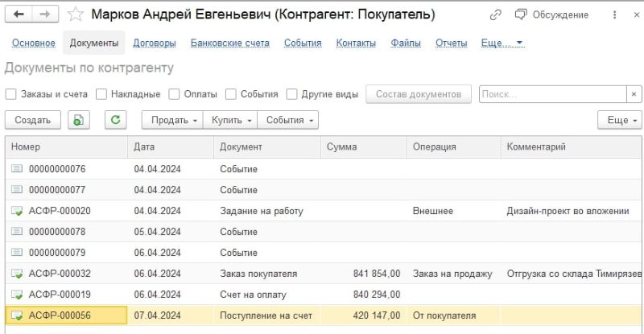Sort by the Сумма column header
The width and height of the screenshot is (644, 334).
point(364,146)
